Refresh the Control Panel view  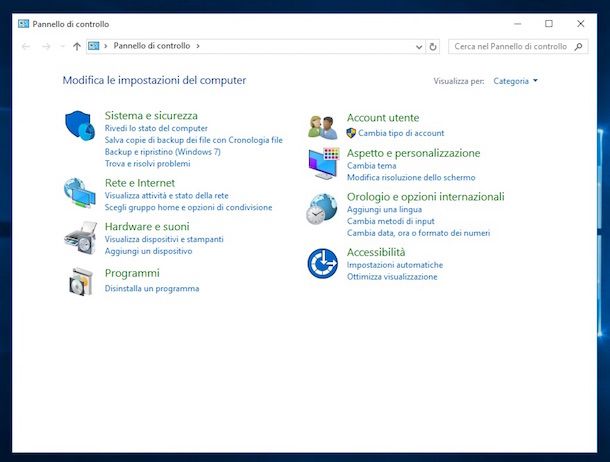(433, 47)
